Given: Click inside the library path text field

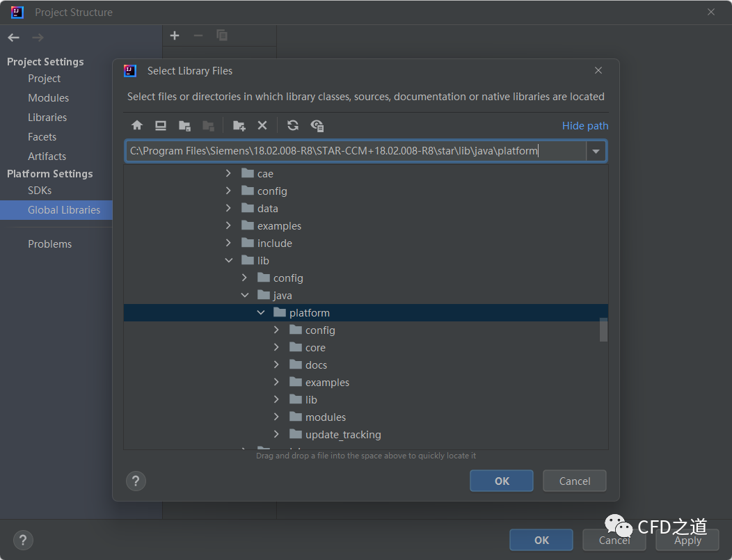Looking at the screenshot, I should click(x=355, y=151).
